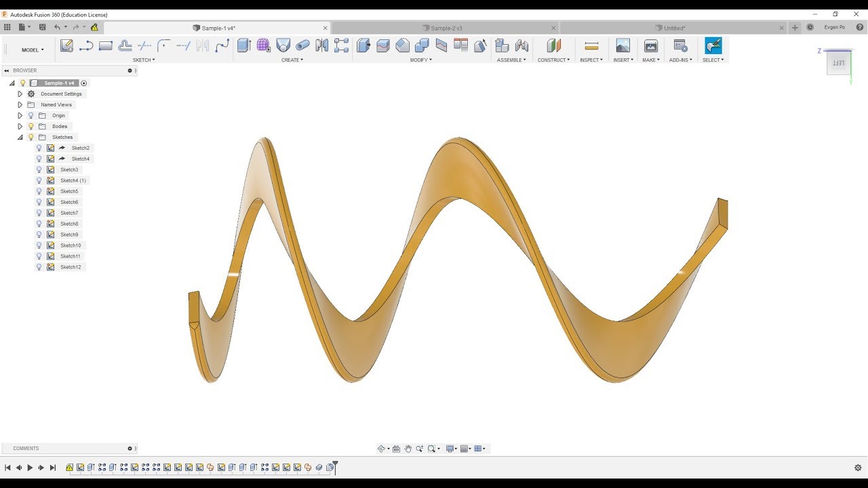
Task: Click the Job Status clock icon
Action: click(x=810, y=27)
